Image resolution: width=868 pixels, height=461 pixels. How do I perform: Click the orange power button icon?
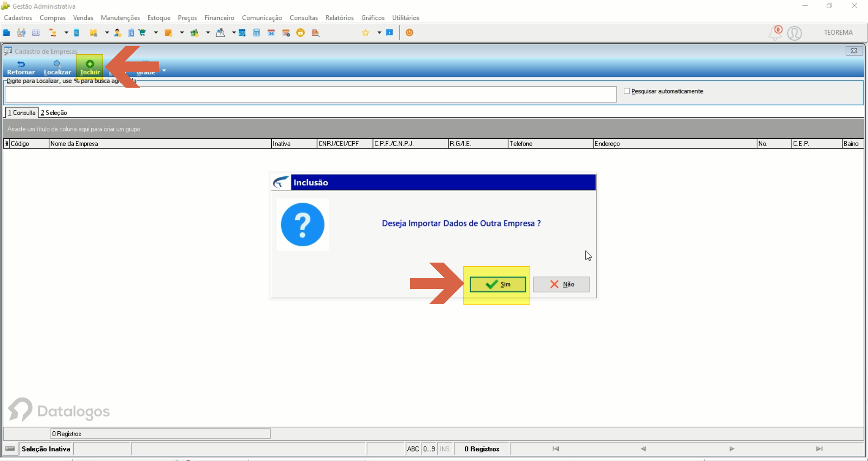tap(410, 33)
